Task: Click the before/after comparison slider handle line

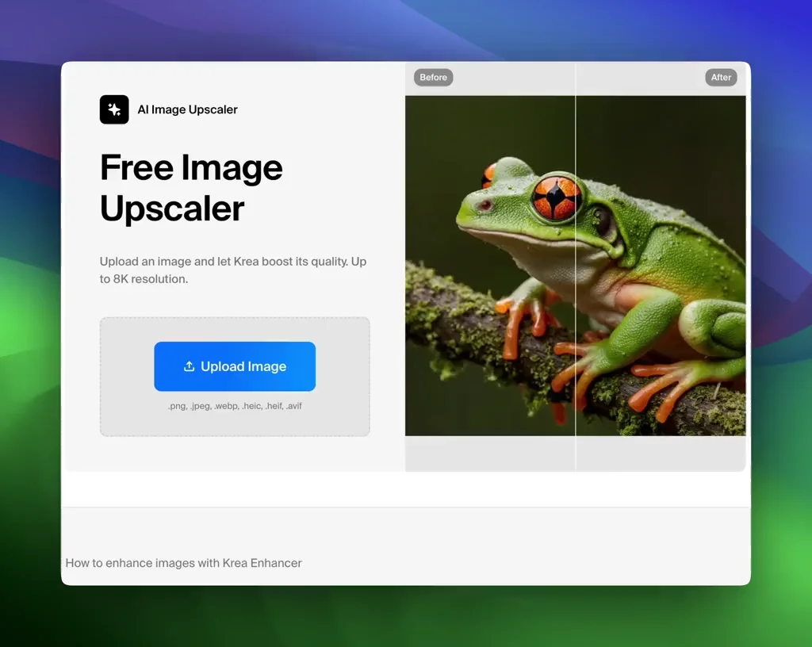Action: (576, 266)
